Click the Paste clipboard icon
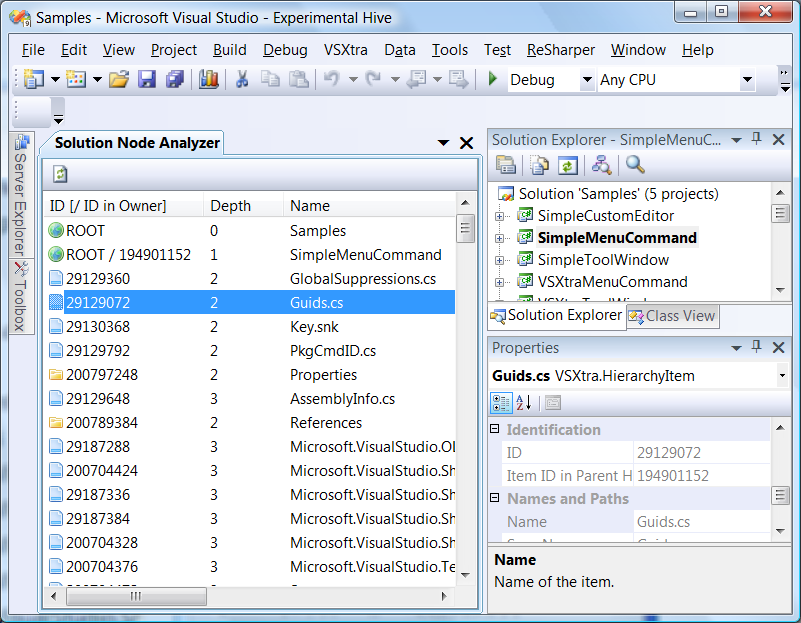 (x=299, y=79)
